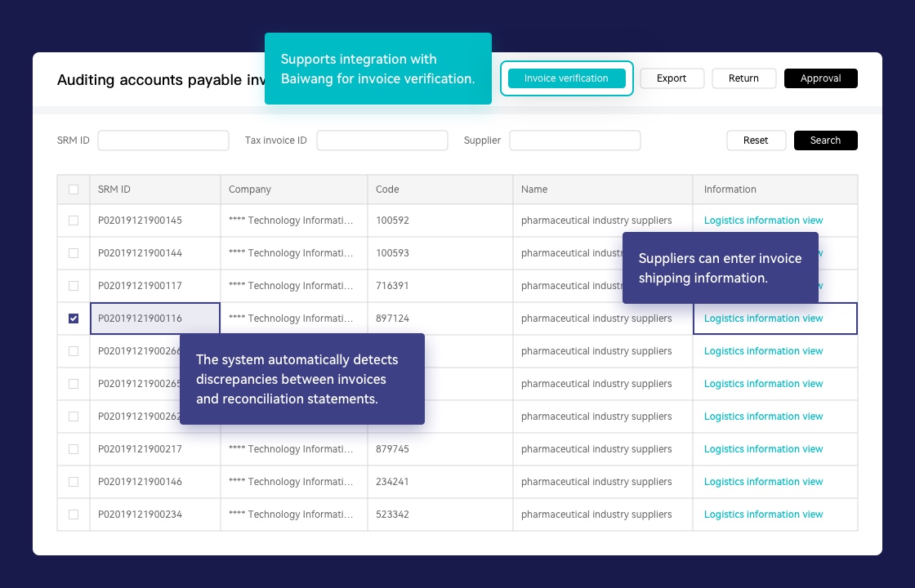
Task: Open Logistics information view for code 100592
Action: [x=763, y=220]
